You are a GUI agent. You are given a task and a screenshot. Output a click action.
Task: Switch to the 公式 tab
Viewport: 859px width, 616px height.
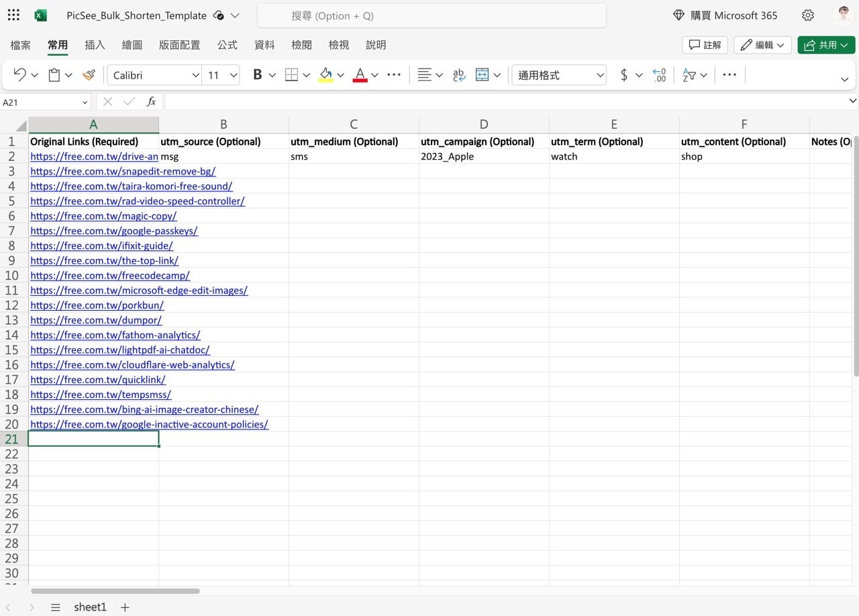click(x=228, y=45)
